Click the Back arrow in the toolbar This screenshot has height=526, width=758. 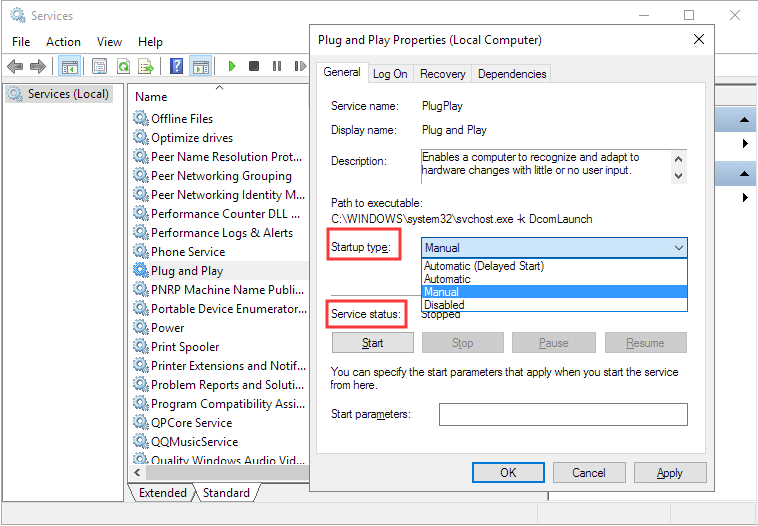click(x=15, y=67)
